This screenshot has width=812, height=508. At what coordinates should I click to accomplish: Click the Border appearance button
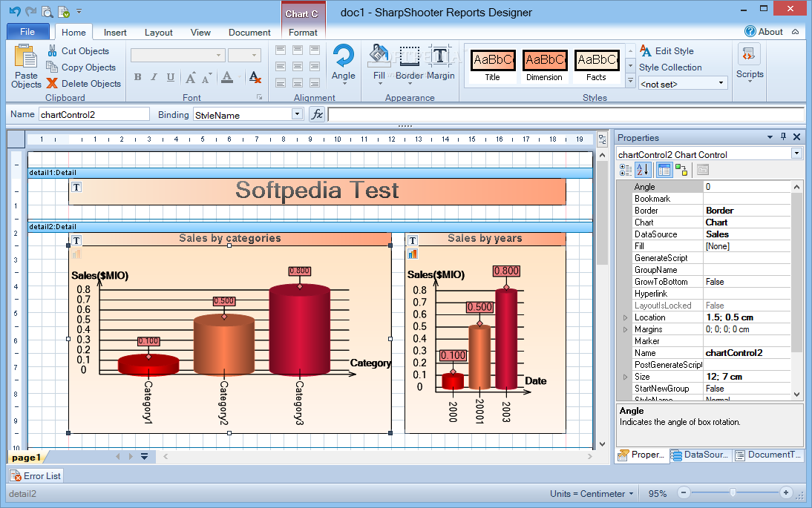coord(409,63)
